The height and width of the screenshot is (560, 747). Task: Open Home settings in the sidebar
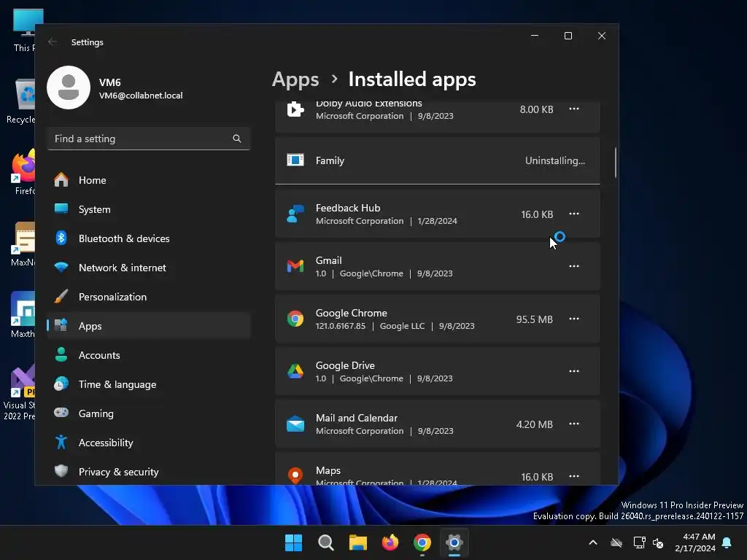[149, 180]
